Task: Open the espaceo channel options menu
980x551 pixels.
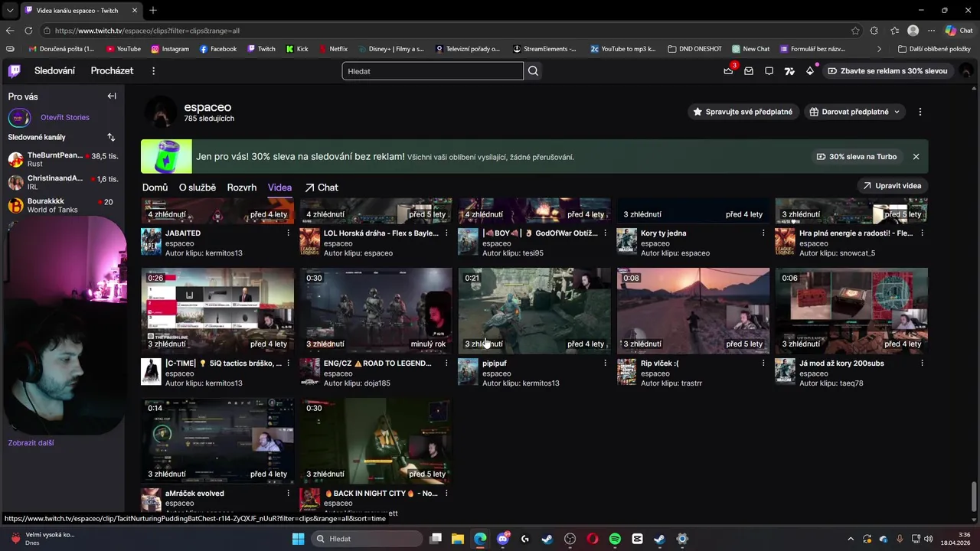Action: click(x=920, y=112)
